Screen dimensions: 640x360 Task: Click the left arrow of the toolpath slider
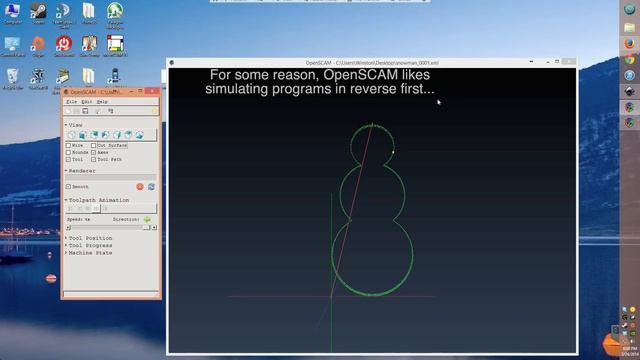[68, 227]
